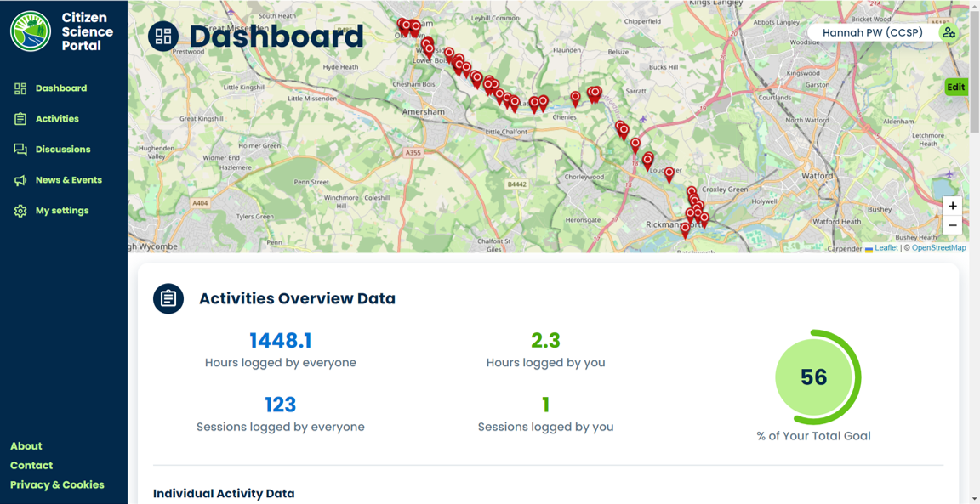980x504 pixels.
Task: Click the My settings gear icon
Action: tap(19, 210)
